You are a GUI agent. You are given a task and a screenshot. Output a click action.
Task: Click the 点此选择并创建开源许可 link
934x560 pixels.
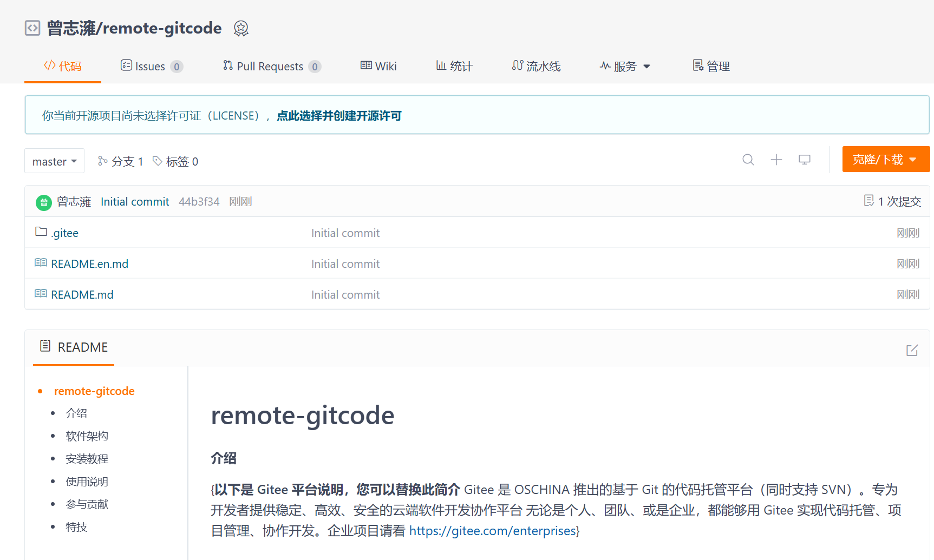click(339, 116)
